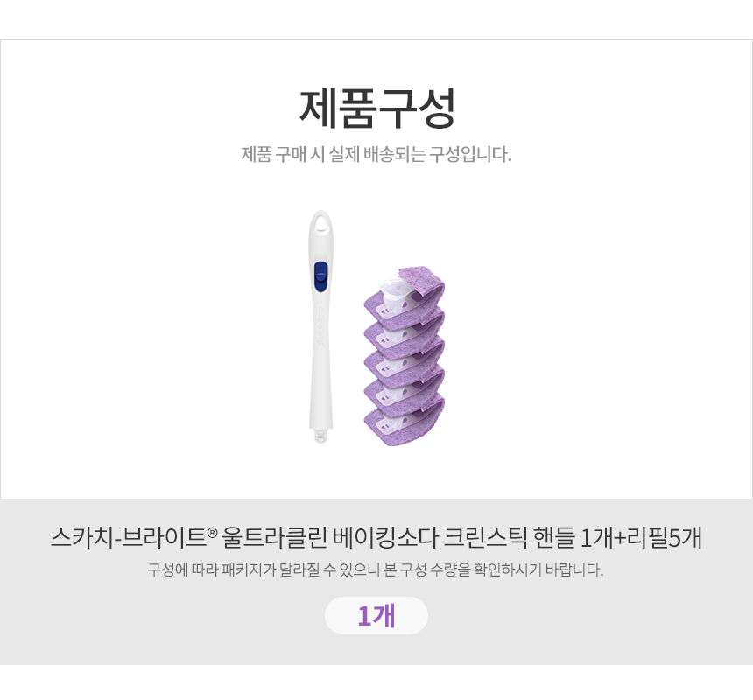The image size is (753, 700).
Task: Click the 베이킹소다 크린스틱 product text
Action: coord(430,538)
